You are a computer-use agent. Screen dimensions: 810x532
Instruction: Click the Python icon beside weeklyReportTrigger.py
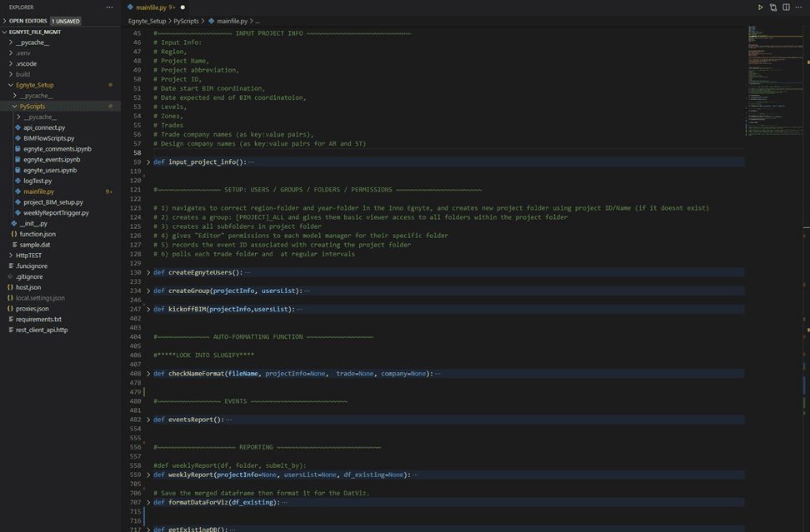[x=18, y=212]
